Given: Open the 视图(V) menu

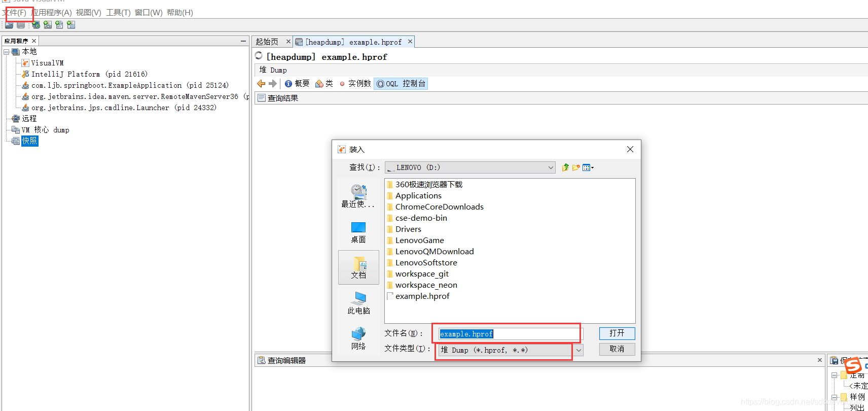Looking at the screenshot, I should pyautogui.click(x=89, y=13).
